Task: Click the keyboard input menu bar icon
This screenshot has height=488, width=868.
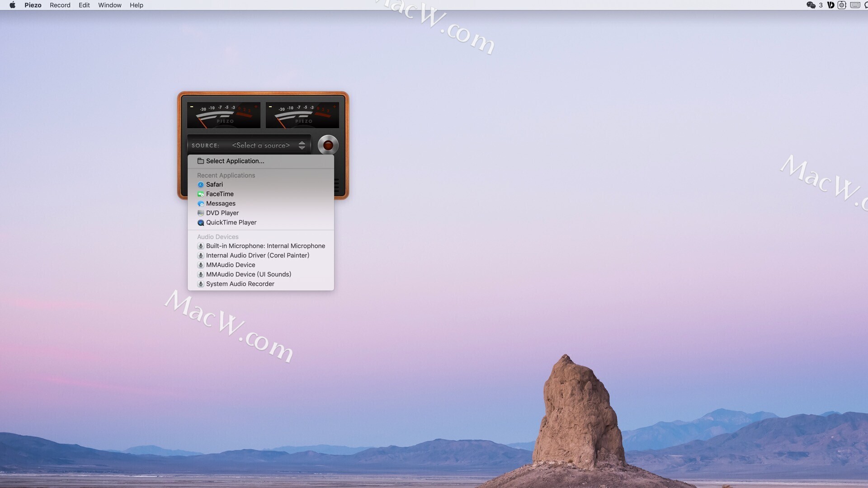Action: 855,5
